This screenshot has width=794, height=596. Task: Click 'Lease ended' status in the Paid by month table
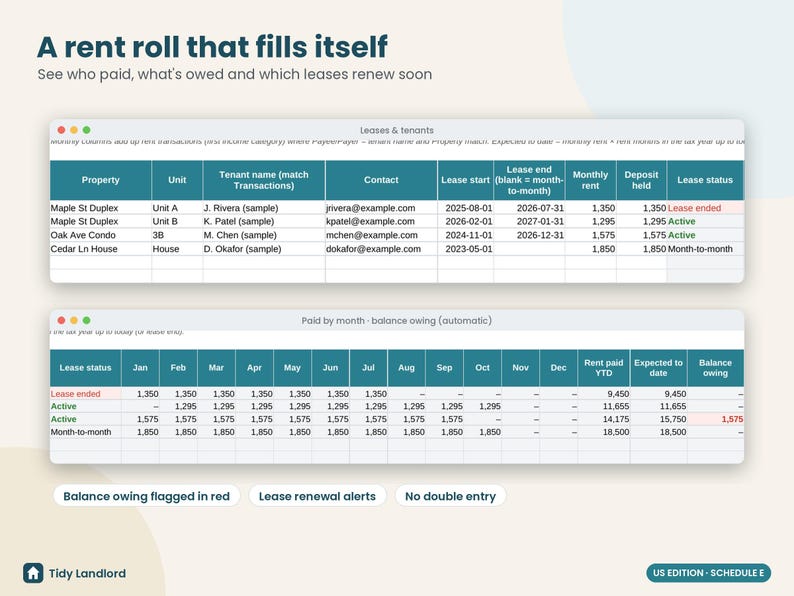(x=86, y=394)
